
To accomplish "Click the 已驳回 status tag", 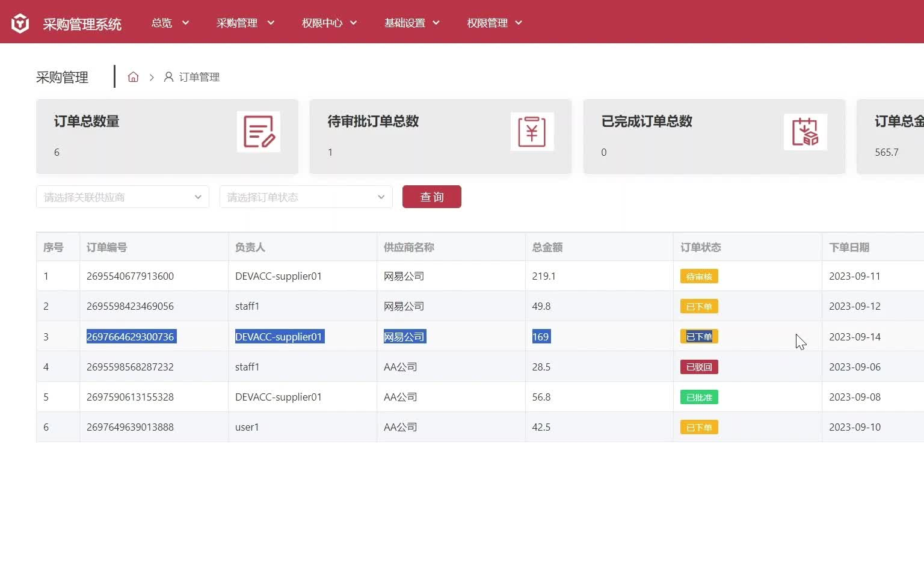I will 699,367.
